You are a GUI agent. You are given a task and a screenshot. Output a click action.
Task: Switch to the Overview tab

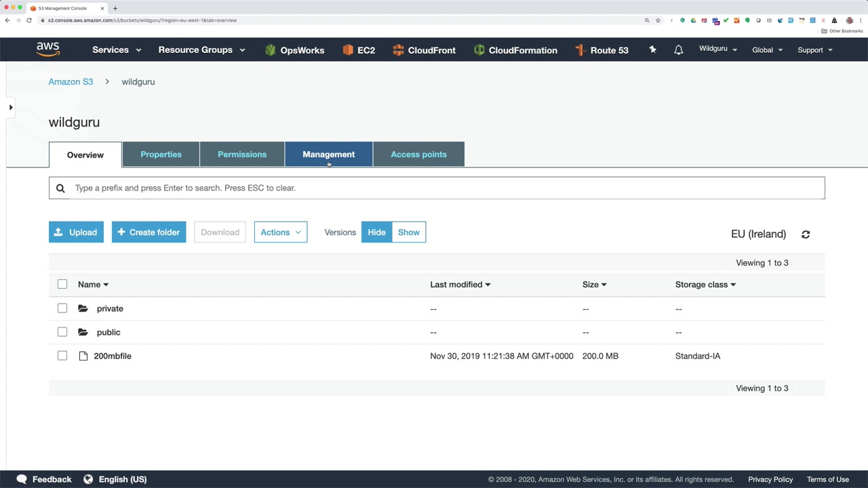(85, 155)
